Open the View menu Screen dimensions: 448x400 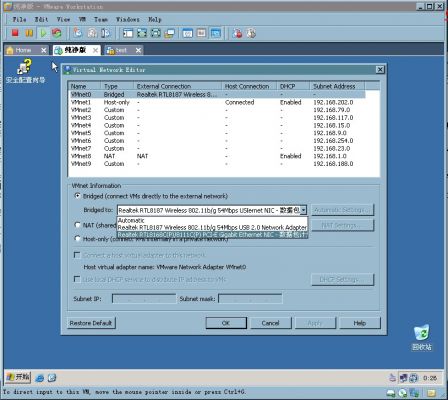[x=63, y=19]
